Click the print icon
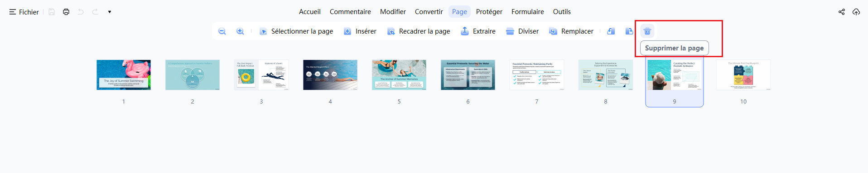Image resolution: width=868 pixels, height=173 pixels. (x=66, y=12)
